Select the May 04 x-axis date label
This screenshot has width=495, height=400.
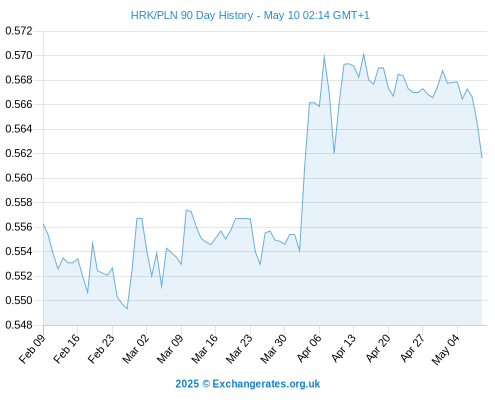(x=446, y=349)
